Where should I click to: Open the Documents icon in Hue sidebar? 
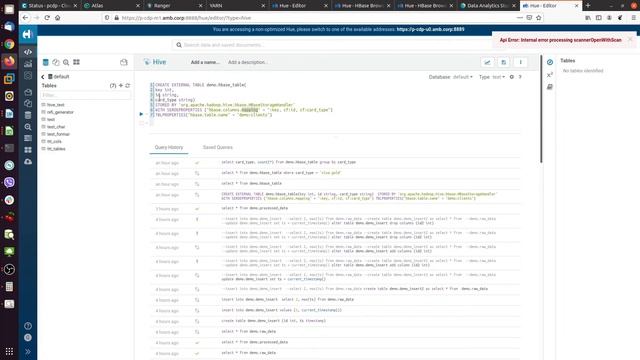coord(28,92)
